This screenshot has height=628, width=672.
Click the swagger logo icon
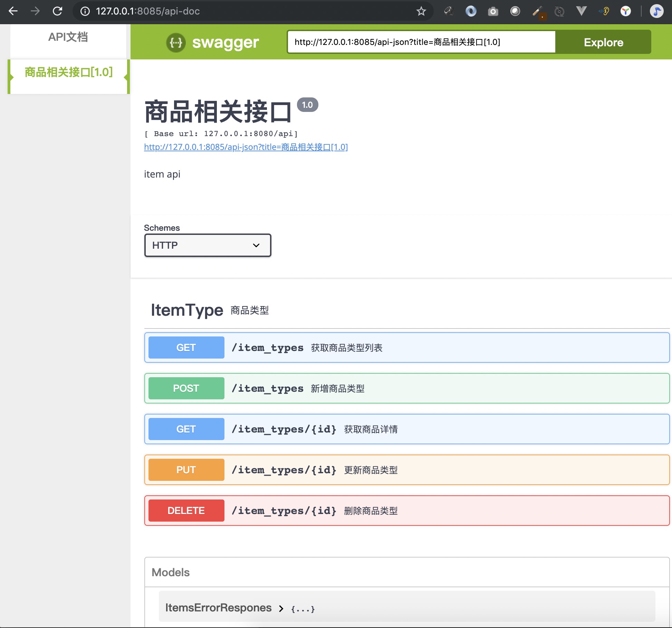[x=176, y=42]
